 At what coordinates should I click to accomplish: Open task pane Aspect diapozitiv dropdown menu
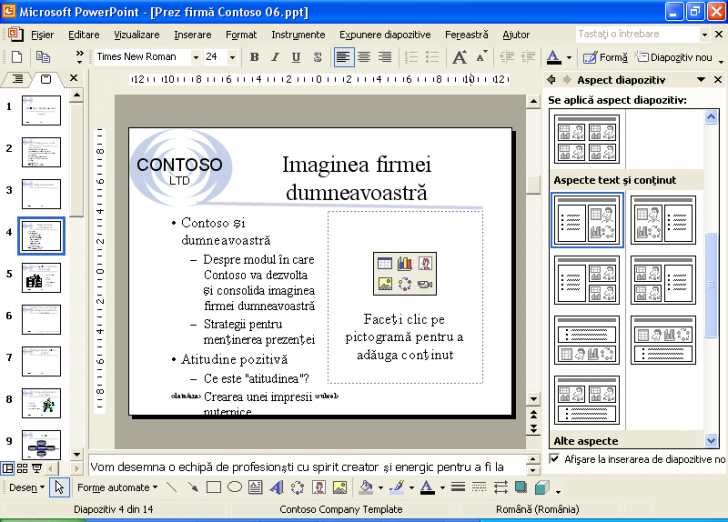(701, 80)
